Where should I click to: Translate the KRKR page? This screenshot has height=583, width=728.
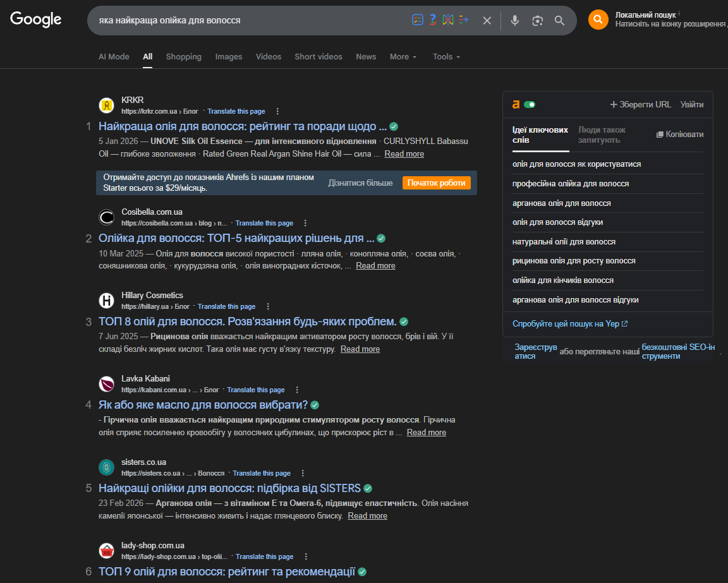[236, 111]
